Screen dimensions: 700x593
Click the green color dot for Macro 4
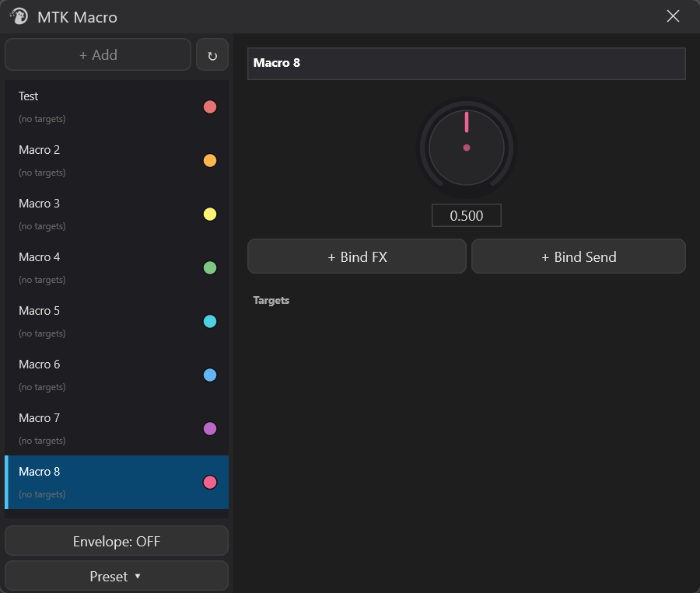click(x=210, y=267)
